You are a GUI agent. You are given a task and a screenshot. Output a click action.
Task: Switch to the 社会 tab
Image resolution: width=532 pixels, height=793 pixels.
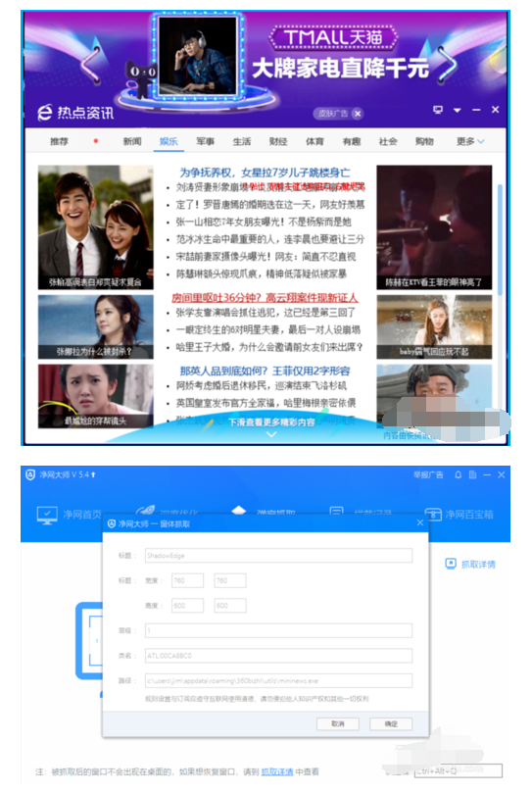tap(388, 141)
